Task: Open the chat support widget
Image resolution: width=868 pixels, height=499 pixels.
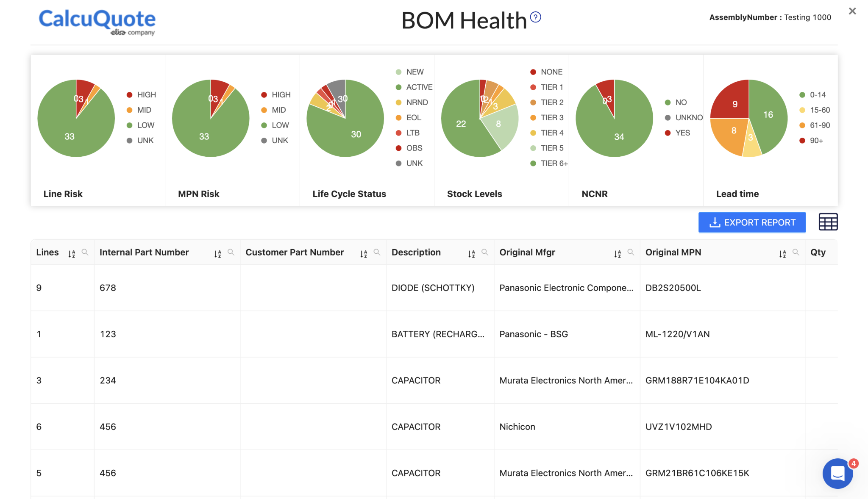Action: point(837,473)
